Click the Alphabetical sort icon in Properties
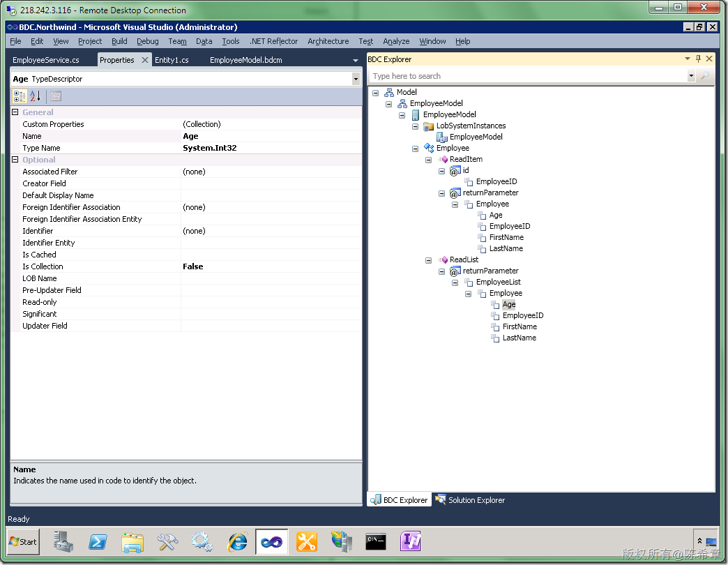728x565 pixels. (x=36, y=96)
